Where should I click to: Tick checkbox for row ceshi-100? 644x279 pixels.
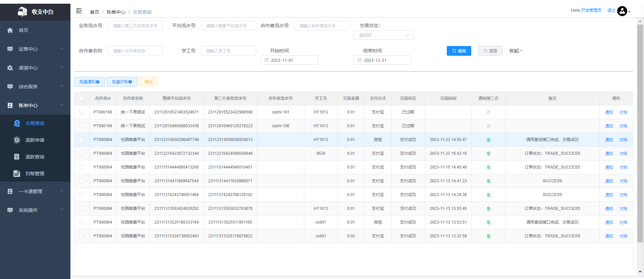coord(81,126)
